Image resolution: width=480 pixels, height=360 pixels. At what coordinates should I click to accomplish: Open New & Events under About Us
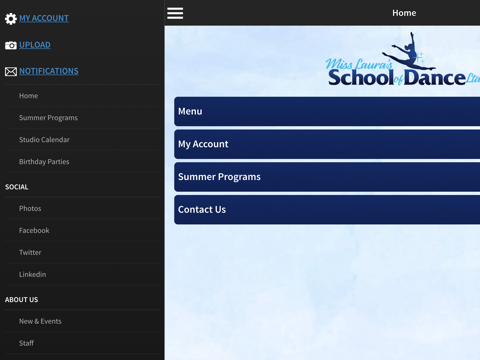tap(82, 321)
